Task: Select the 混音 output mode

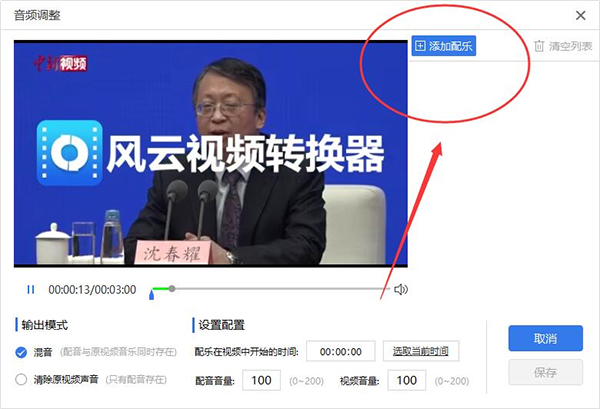Action: pos(22,352)
